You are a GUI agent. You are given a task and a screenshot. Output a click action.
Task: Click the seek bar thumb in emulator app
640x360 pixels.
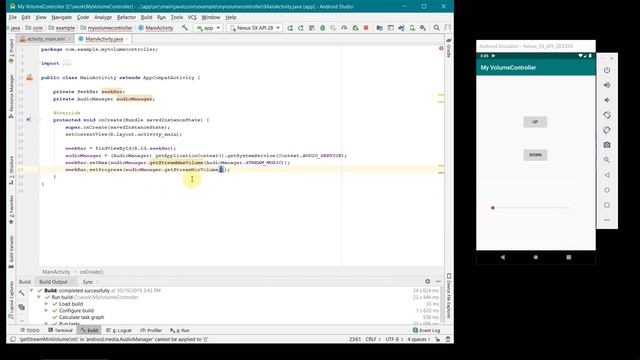493,208
